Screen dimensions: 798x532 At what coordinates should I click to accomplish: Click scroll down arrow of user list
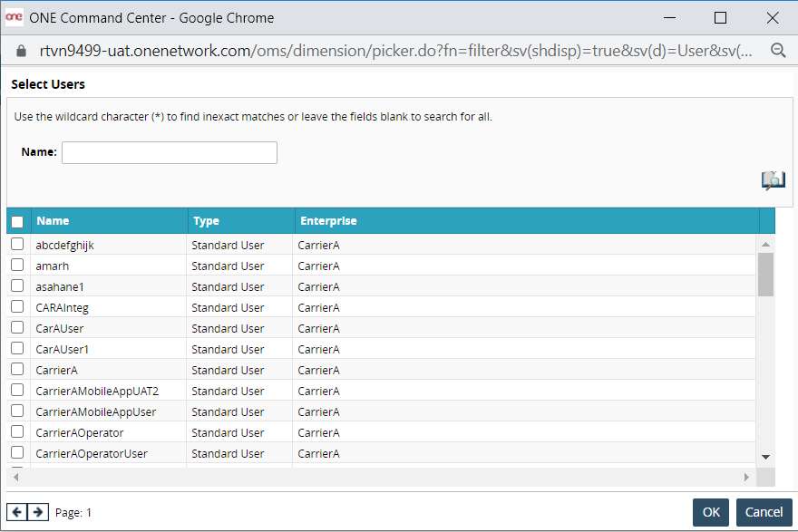765,457
